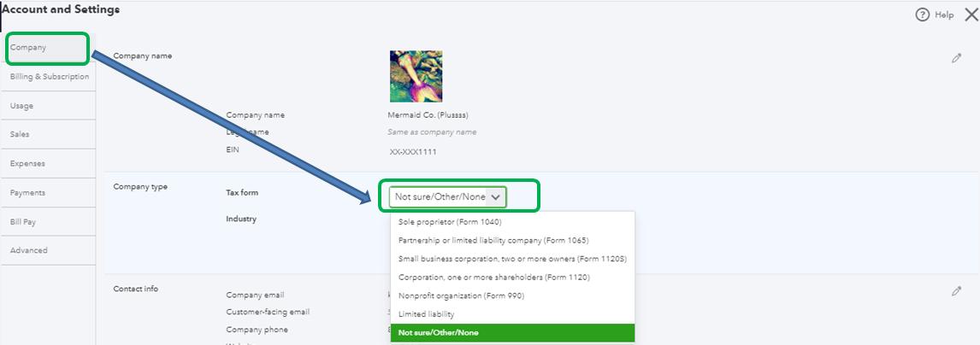Click the Help question mark icon
Viewport: 980px width, 345px height.
coord(922,15)
